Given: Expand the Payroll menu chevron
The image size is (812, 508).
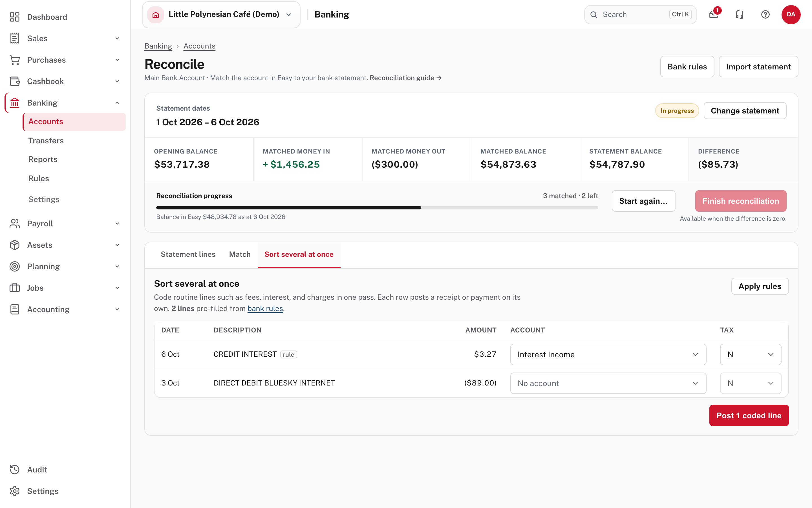Looking at the screenshot, I should point(117,224).
